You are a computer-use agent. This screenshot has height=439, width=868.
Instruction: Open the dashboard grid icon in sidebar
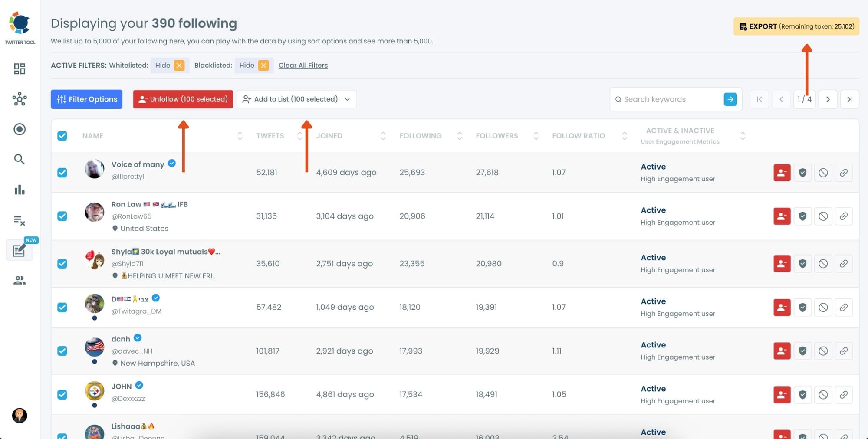point(20,69)
